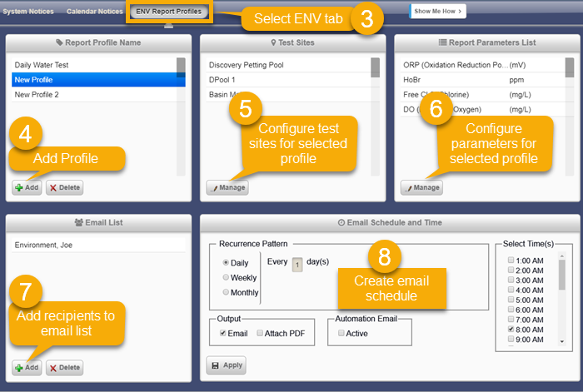Check the 3:00 AM time
The image size is (583, 392).
[511, 280]
